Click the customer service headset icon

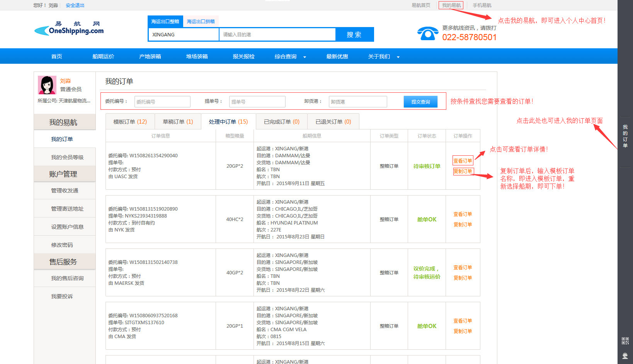[x=625, y=355]
